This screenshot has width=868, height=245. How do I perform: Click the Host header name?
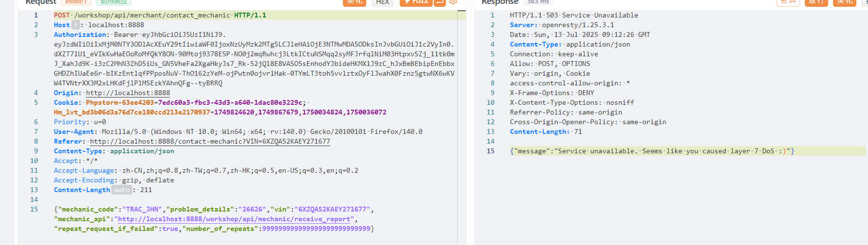(x=62, y=25)
